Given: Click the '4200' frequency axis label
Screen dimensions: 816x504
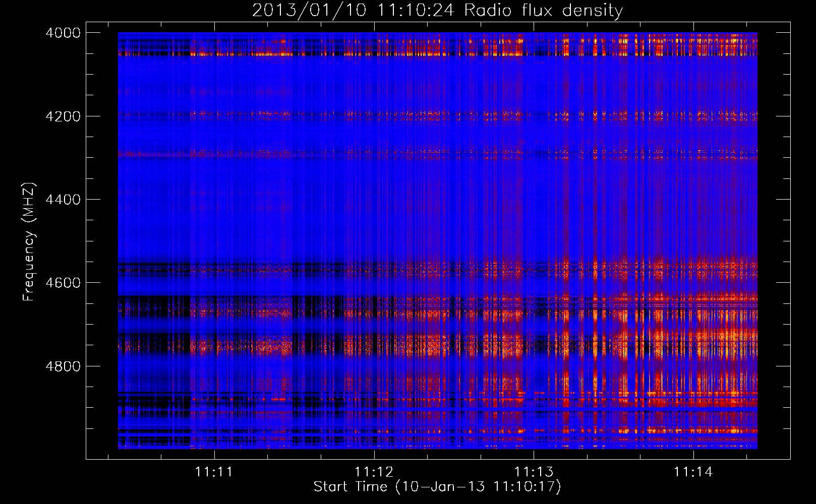Looking at the screenshot, I should point(63,116).
